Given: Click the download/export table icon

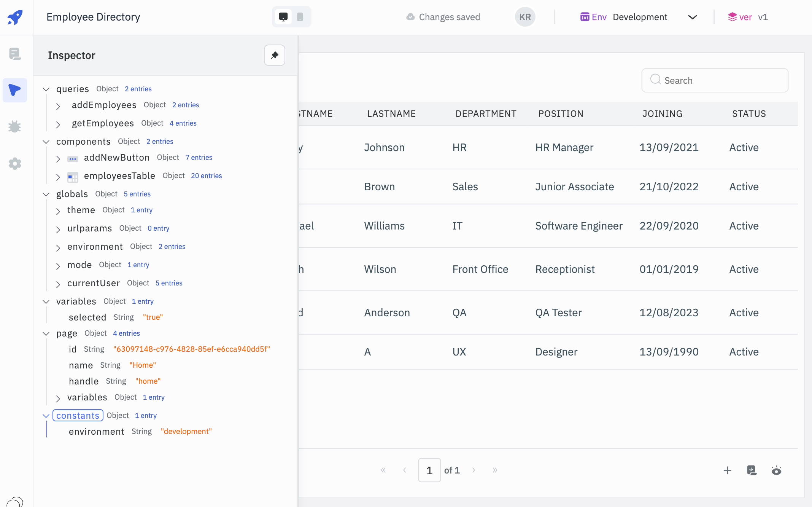Looking at the screenshot, I should tap(752, 470).
